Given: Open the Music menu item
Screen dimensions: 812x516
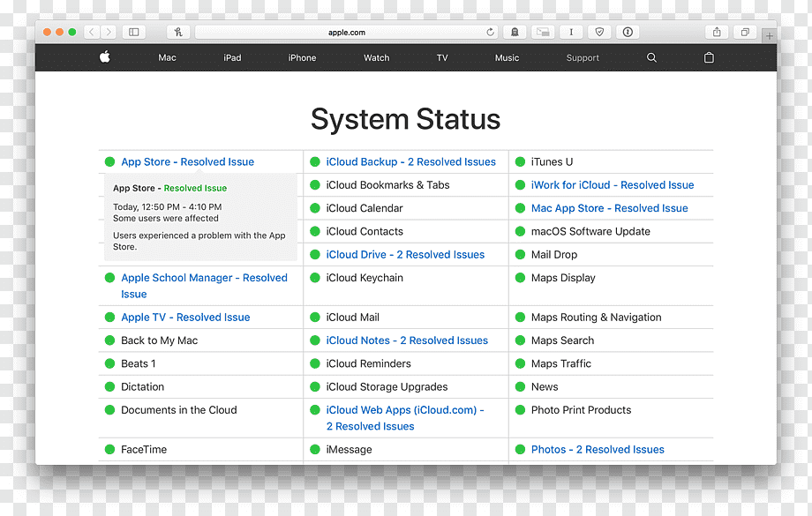Looking at the screenshot, I should pos(507,57).
